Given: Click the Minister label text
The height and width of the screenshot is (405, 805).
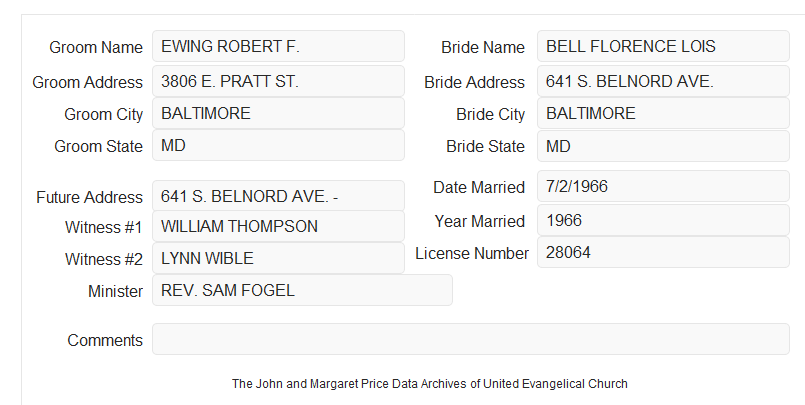Looking at the screenshot, I should click(116, 291).
